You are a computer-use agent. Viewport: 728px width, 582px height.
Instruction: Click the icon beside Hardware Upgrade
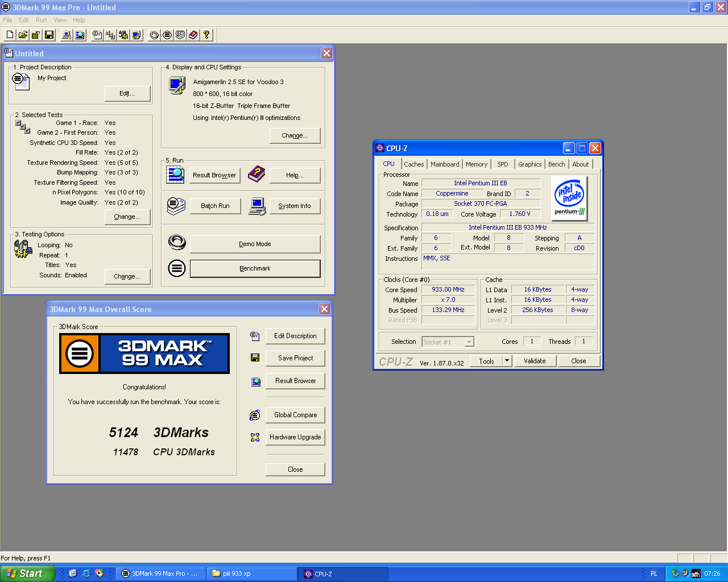point(255,437)
